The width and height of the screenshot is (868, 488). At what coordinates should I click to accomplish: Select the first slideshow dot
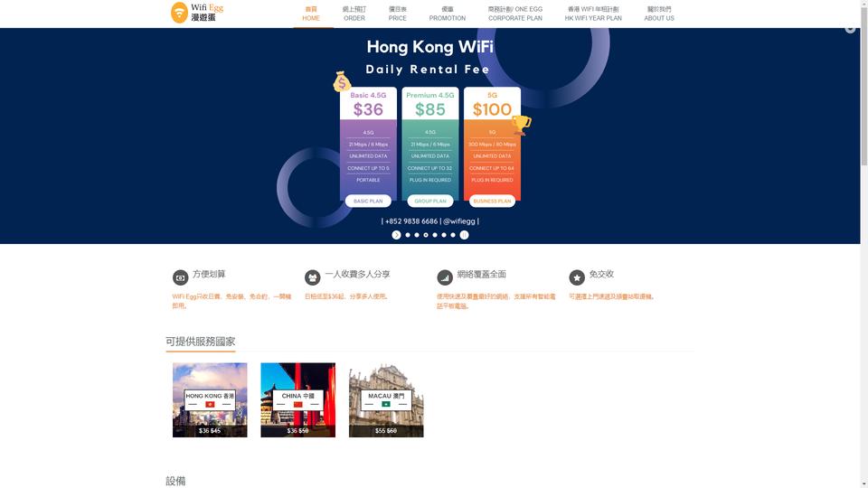point(408,235)
